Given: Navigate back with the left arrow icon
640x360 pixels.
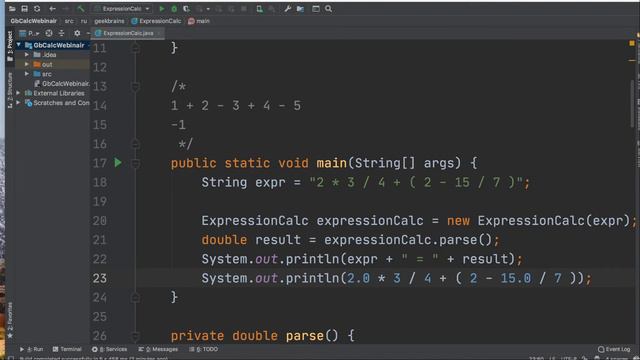Looking at the screenshot, I should coord(52,9).
